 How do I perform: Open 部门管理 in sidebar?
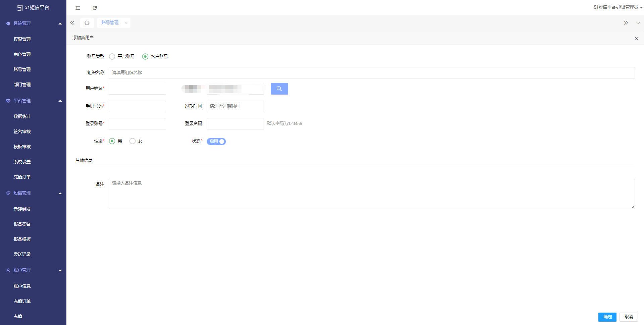22,85
